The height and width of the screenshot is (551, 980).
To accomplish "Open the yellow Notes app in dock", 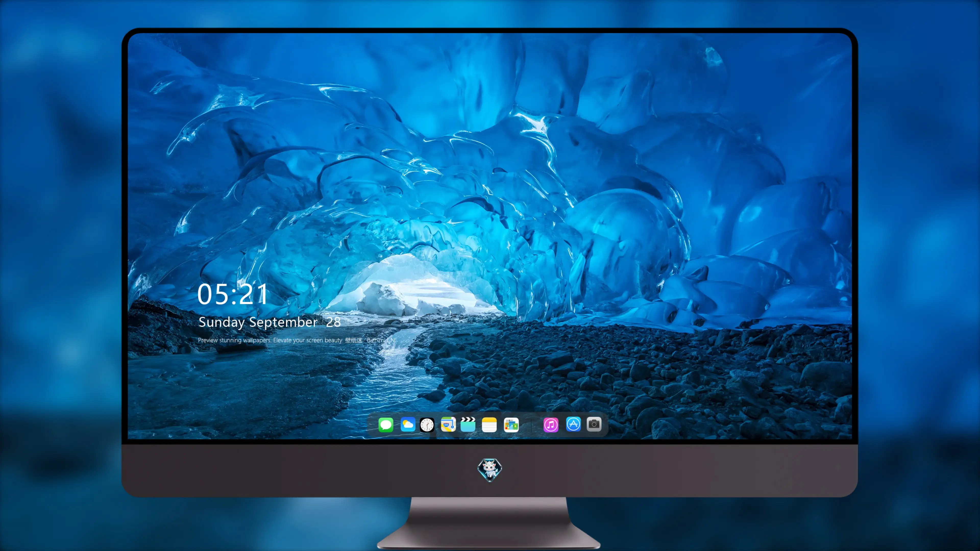I will [489, 424].
